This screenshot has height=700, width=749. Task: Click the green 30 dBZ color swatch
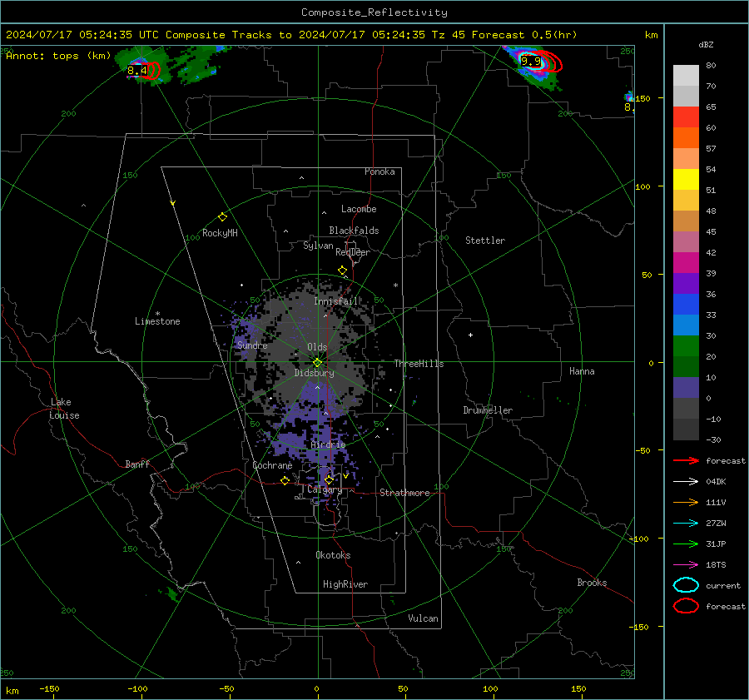click(686, 345)
